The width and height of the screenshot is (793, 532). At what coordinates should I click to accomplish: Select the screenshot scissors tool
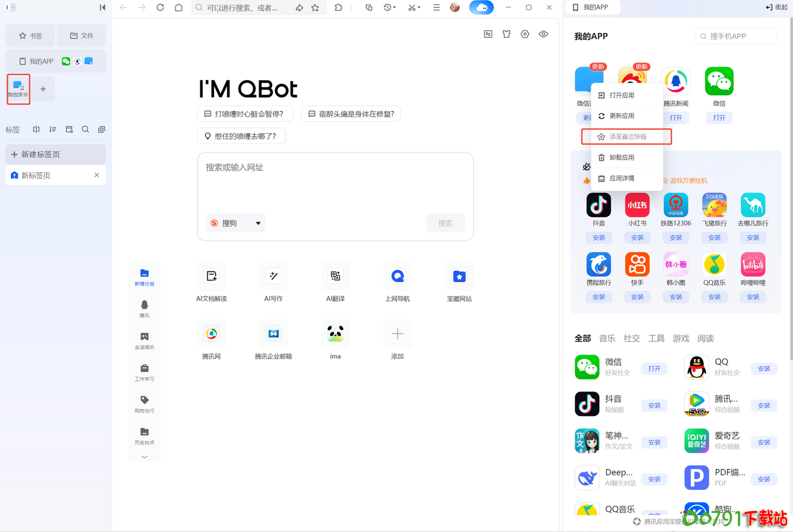[x=411, y=7]
